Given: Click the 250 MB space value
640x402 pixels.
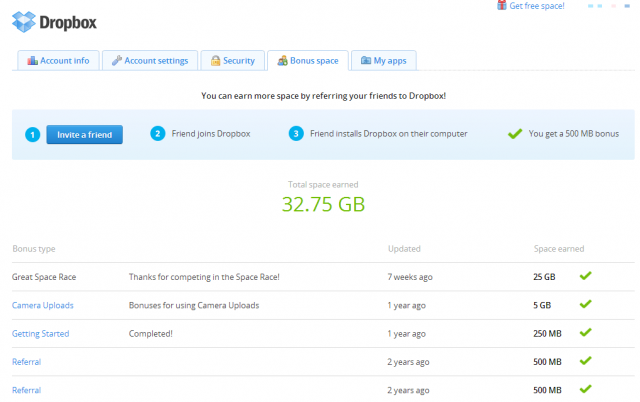Looking at the screenshot, I should [547, 334].
